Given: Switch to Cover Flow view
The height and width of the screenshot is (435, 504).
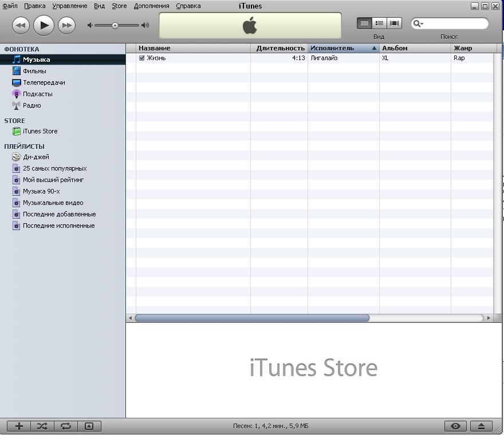Looking at the screenshot, I should [395, 23].
